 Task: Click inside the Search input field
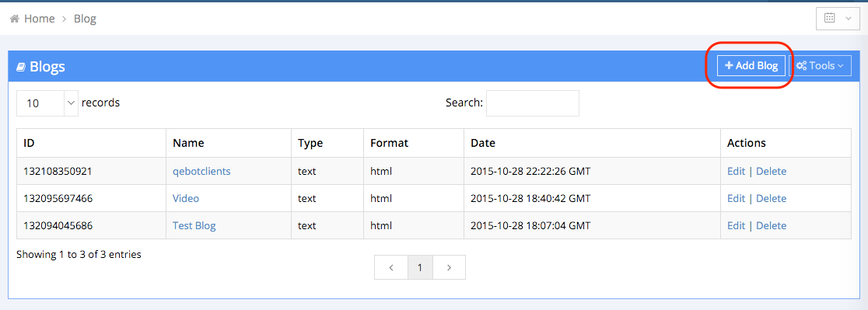click(x=533, y=103)
